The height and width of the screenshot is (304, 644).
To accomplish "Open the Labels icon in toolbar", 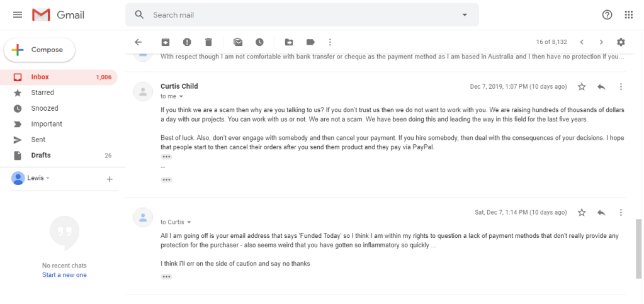I will tap(310, 42).
